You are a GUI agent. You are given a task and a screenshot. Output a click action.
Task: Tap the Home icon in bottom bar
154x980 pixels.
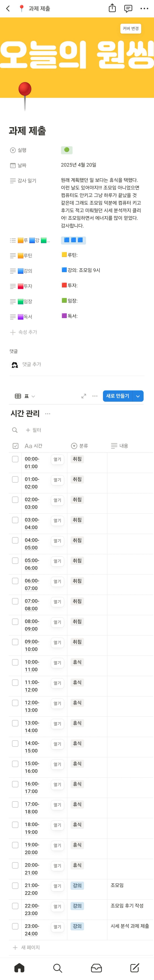click(x=19, y=968)
